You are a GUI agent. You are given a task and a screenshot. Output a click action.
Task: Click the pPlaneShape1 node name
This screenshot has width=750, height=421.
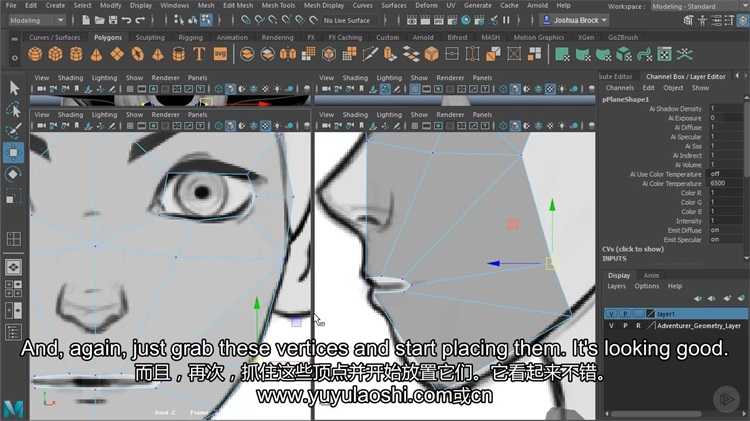click(x=625, y=100)
